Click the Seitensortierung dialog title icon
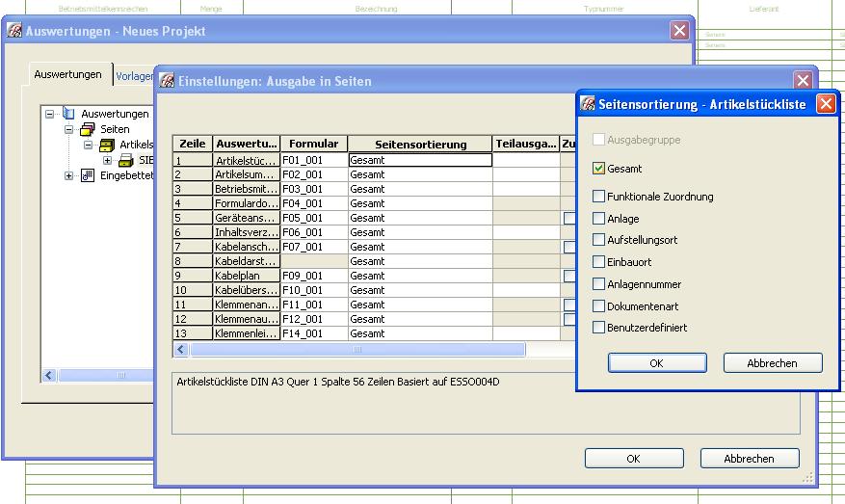Viewport: 845px width, 504px height. [x=588, y=103]
